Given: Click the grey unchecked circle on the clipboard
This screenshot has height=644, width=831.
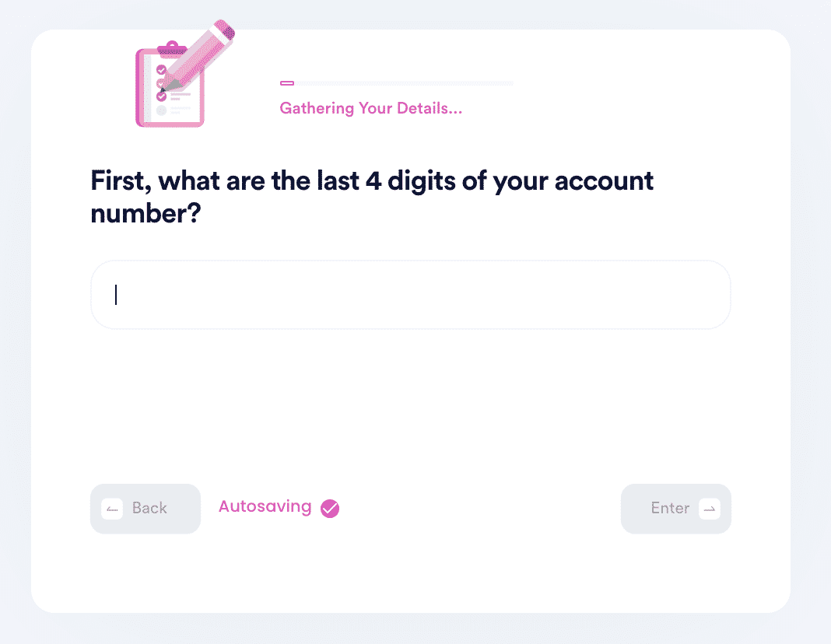Looking at the screenshot, I should pos(161,110).
